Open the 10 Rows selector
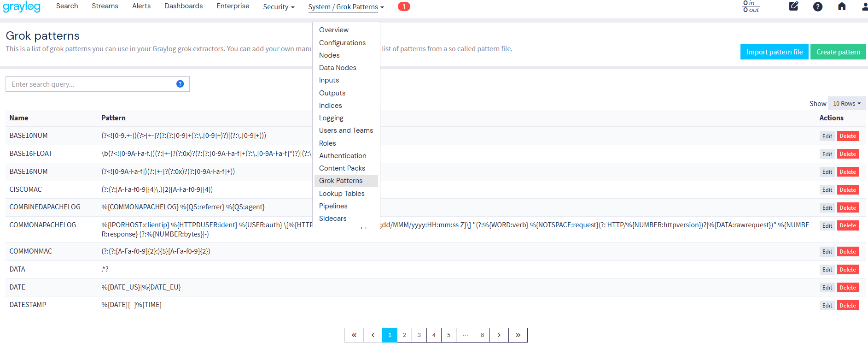Image resolution: width=868 pixels, height=343 pixels. 846,103
